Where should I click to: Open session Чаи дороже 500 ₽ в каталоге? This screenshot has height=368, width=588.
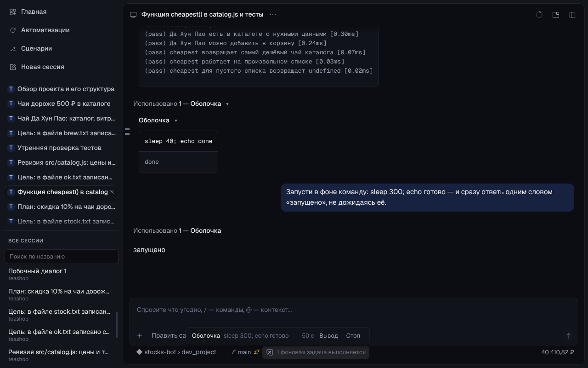click(x=62, y=103)
